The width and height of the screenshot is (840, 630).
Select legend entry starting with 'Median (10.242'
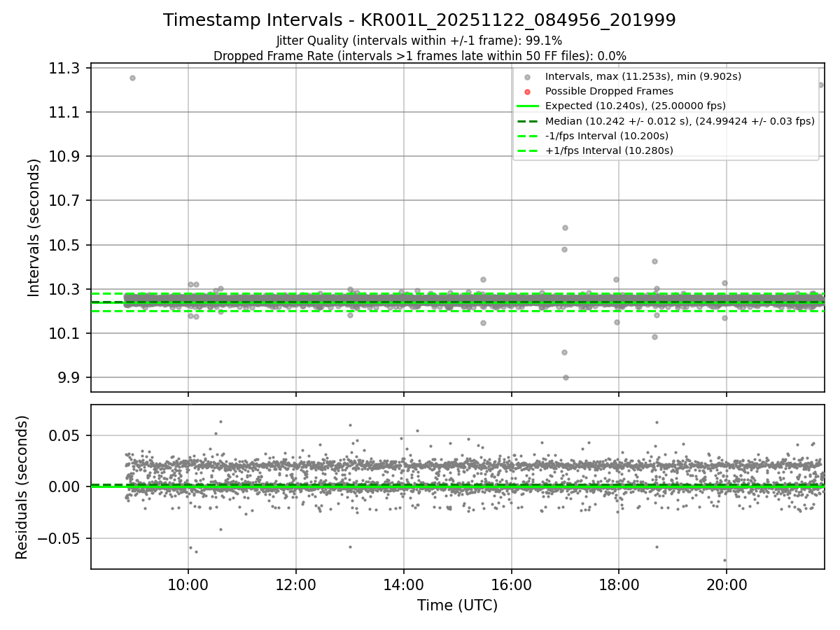point(680,121)
